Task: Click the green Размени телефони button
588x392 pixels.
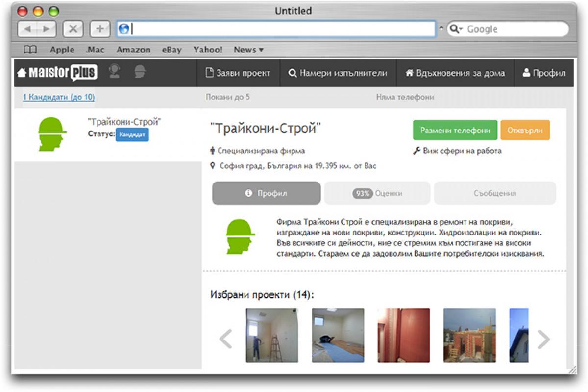Action: point(455,131)
